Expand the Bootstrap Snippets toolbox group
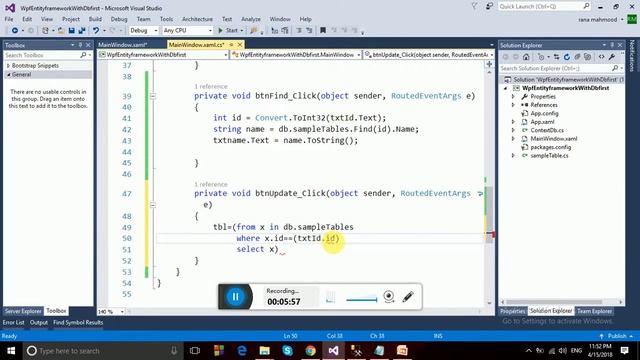 pos(8,66)
